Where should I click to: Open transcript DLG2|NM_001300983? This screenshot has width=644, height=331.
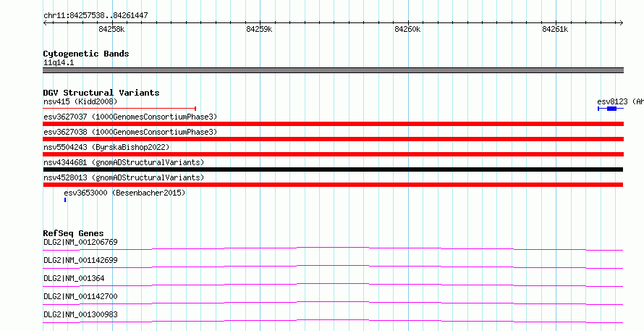[x=80, y=314]
